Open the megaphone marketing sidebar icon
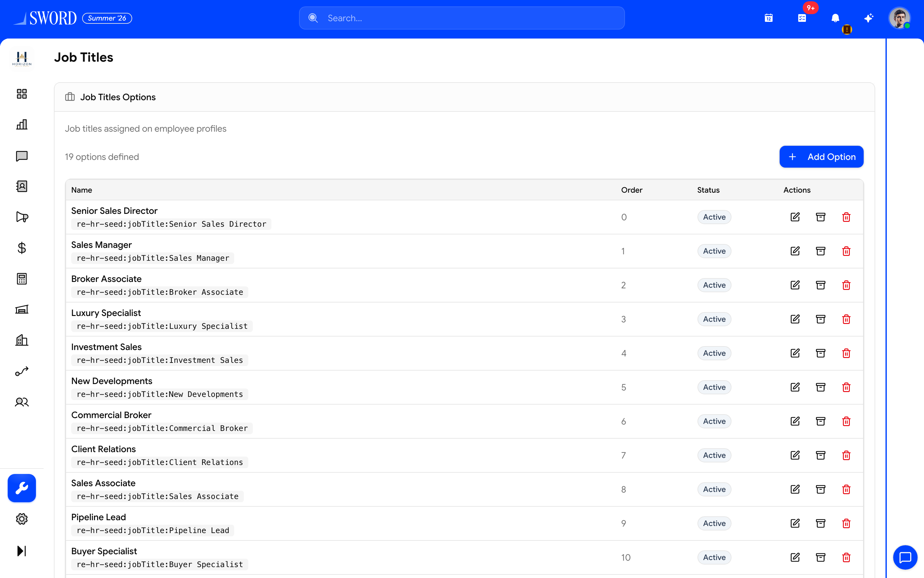The width and height of the screenshot is (924, 578). [22, 217]
